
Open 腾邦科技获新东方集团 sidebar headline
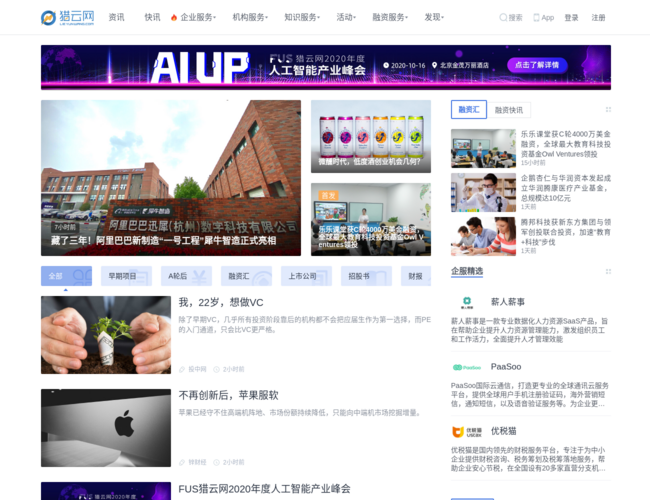point(565,232)
